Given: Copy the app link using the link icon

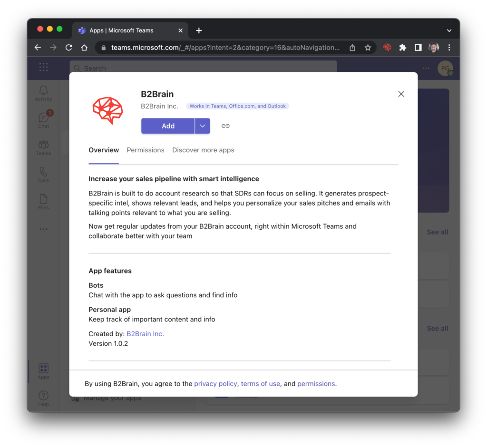Looking at the screenshot, I should coord(225,126).
